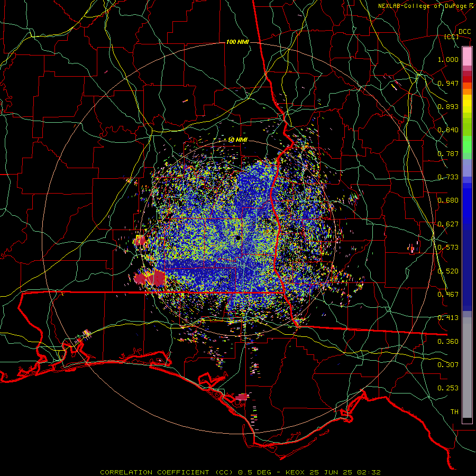Click the 0.360 legend value
Viewport: 476px width, 476px height.
click(x=448, y=342)
